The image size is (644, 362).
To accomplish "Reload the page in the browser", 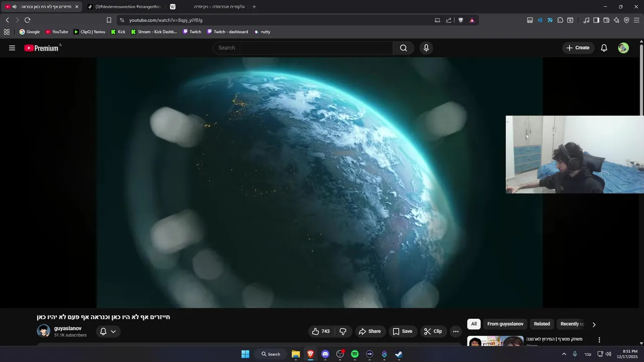I will point(27,20).
